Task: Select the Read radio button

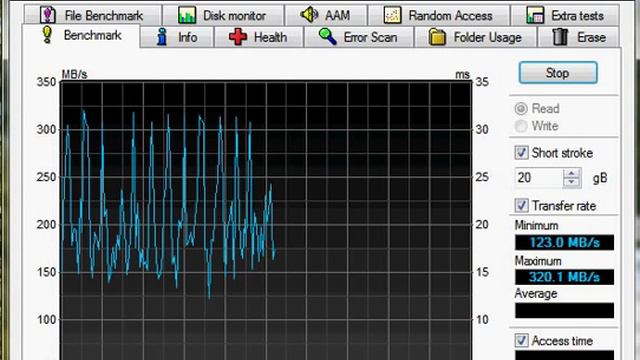Action: coord(521,109)
